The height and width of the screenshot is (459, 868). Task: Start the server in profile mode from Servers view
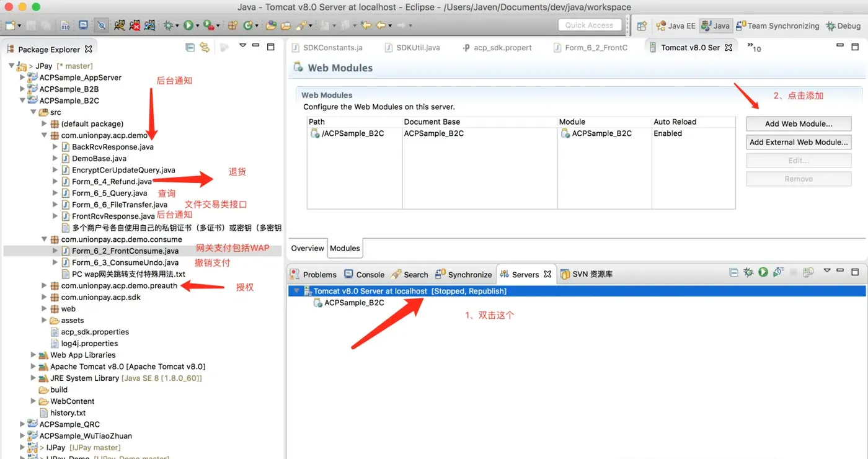click(778, 272)
